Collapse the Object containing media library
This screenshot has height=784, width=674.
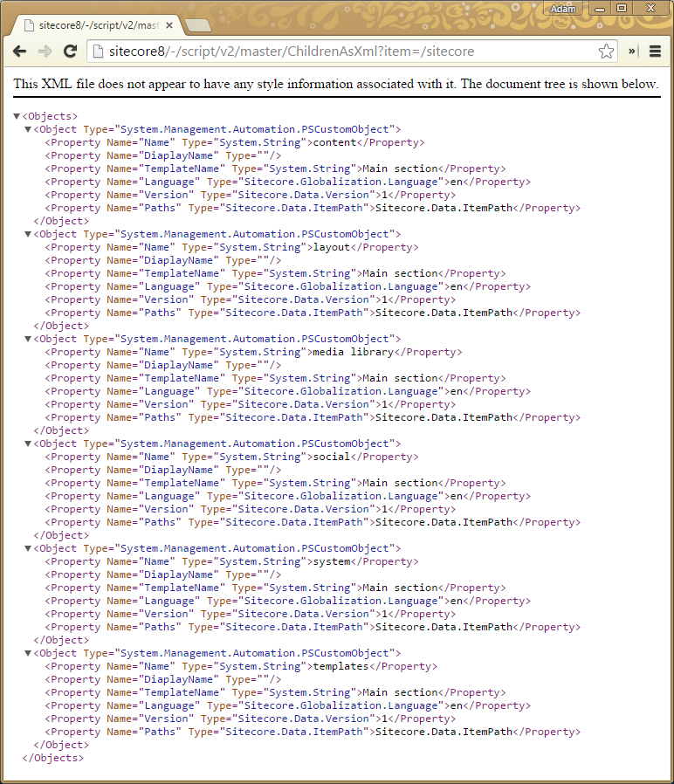[28, 339]
